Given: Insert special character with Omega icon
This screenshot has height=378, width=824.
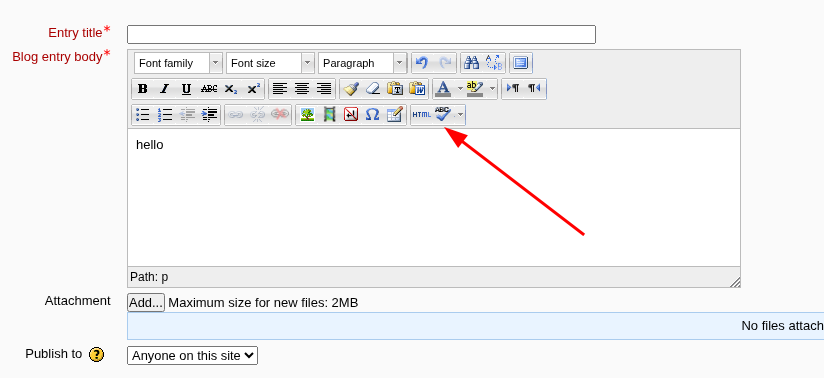Looking at the screenshot, I should click(372, 115).
